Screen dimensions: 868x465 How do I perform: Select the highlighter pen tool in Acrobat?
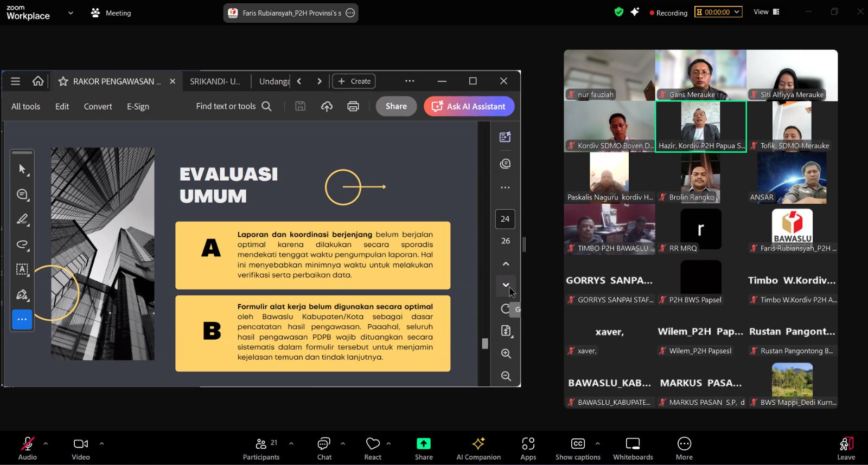(x=22, y=219)
